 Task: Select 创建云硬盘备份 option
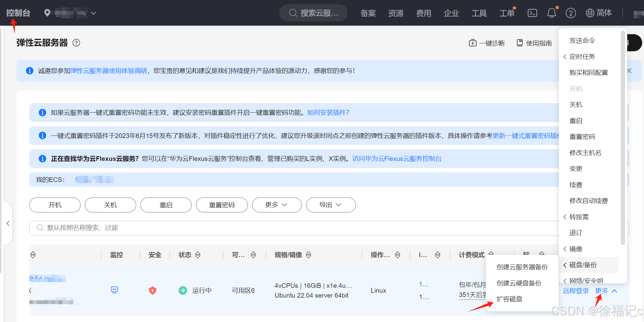point(519,283)
